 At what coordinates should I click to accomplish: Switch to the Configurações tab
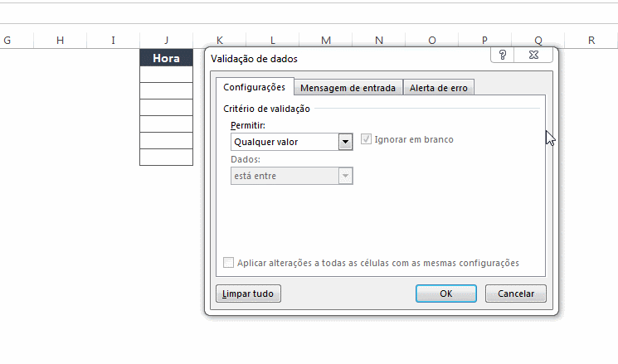coord(254,87)
